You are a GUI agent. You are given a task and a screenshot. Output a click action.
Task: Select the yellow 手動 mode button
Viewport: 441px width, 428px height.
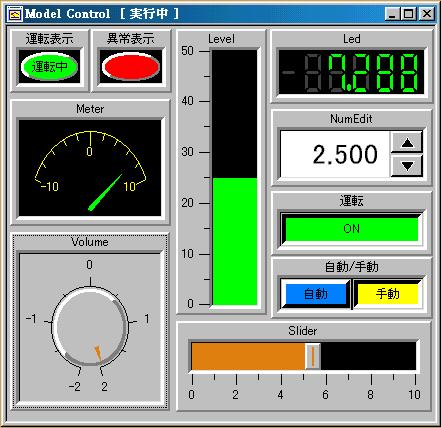[387, 294]
